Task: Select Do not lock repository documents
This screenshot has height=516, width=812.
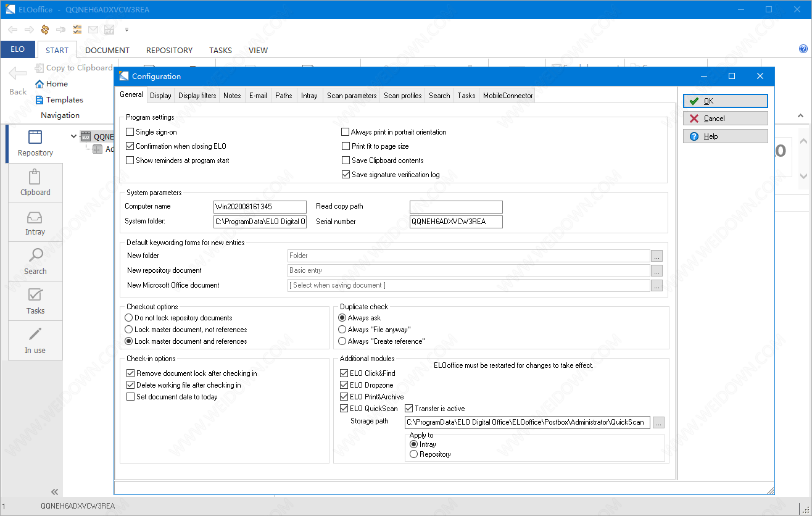Action: tap(129, 318)
